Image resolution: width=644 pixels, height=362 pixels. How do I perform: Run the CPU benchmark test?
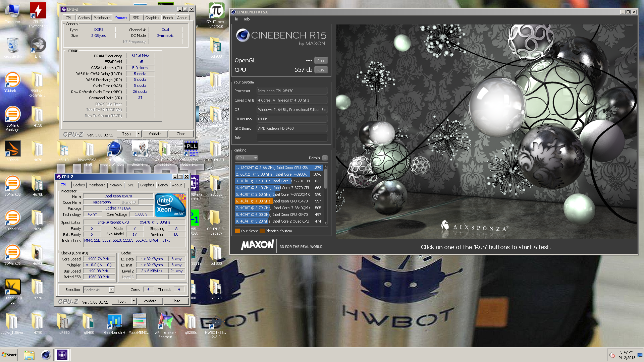coord(321,70)
